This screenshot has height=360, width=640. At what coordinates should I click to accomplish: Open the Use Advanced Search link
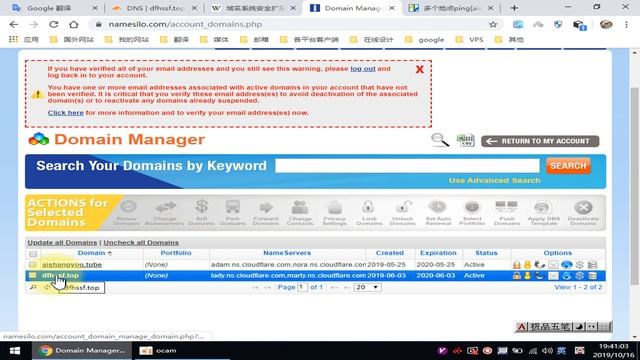(494, 180)
